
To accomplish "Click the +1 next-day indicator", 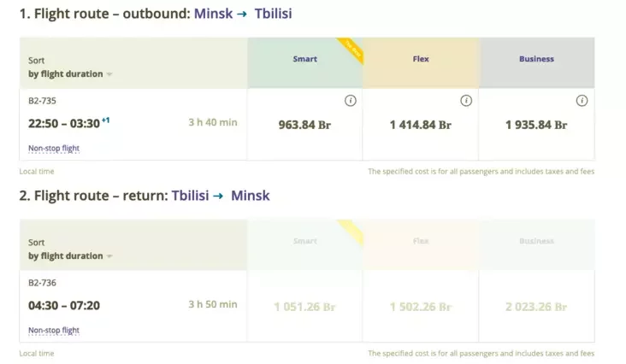I will click(x=105, y=120).
